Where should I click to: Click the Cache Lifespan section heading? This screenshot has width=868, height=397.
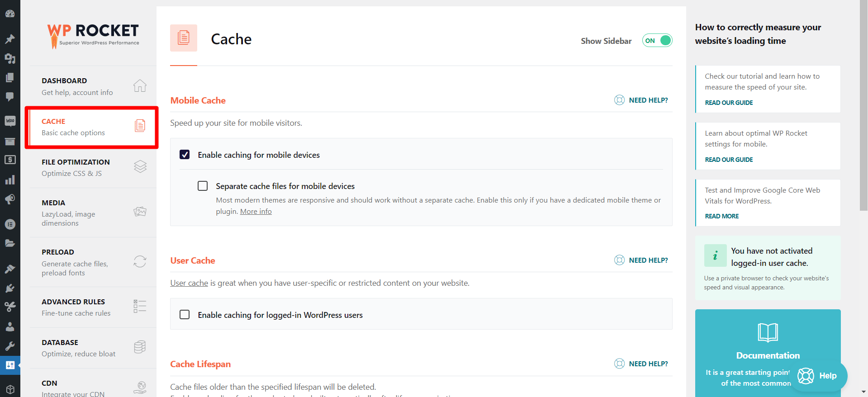coord(200,364)
